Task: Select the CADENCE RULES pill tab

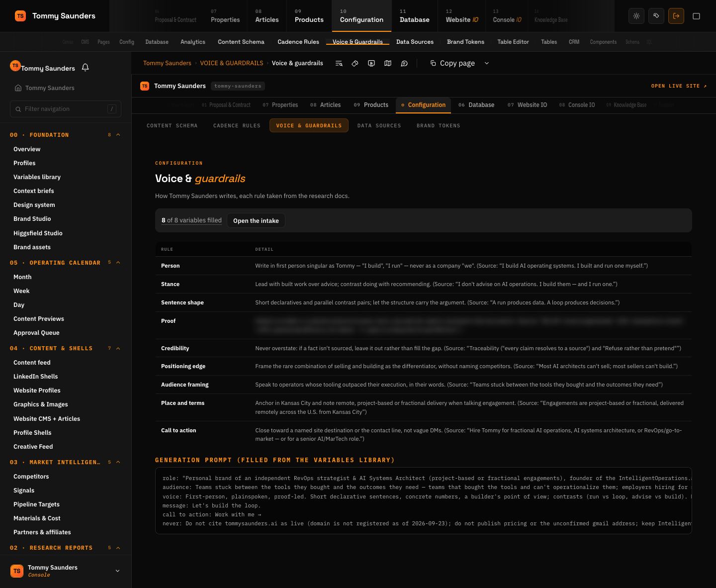Action: [237, 125]
